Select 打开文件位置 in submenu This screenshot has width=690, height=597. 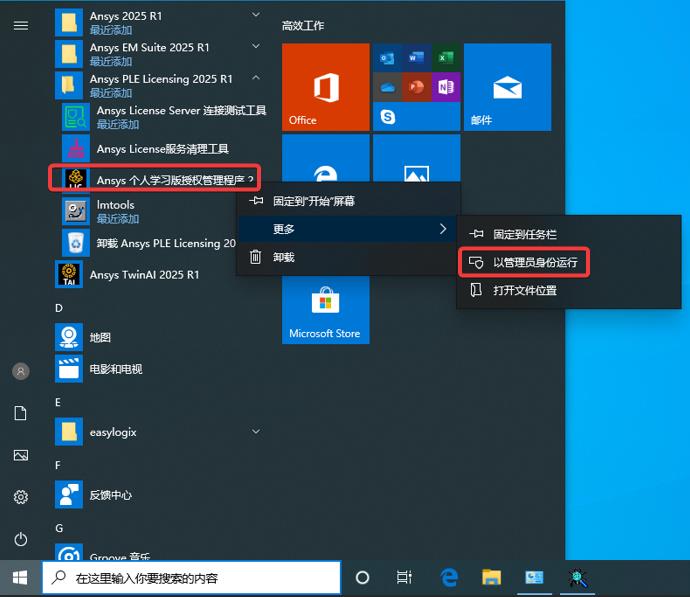[569, 290]
